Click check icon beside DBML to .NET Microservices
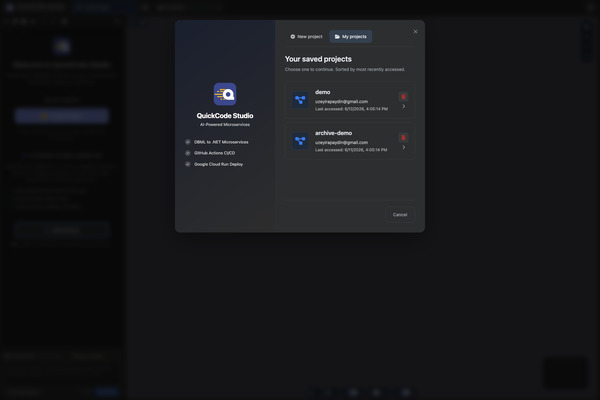The height and width of the screenshot is (400, 600). [x=188, y=142]
